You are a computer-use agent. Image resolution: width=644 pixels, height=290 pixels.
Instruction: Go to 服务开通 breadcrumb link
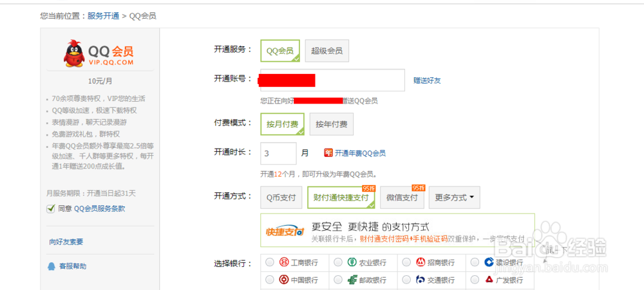[103, 16]
